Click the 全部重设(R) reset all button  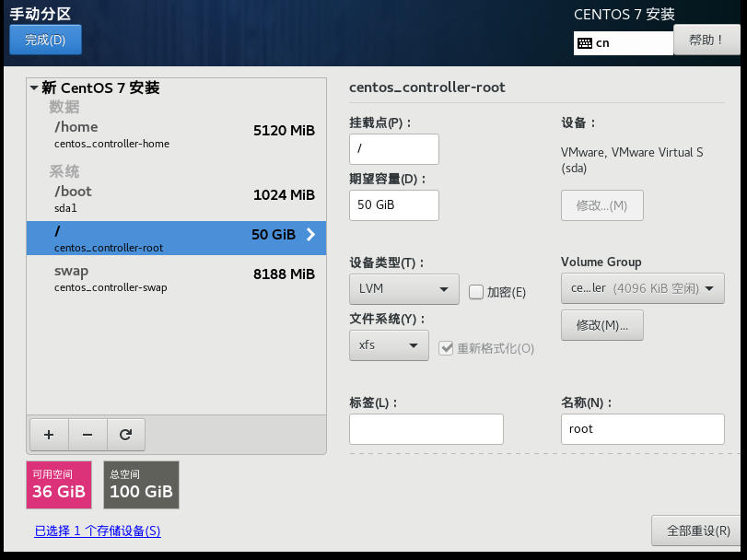tap(698, 531)
